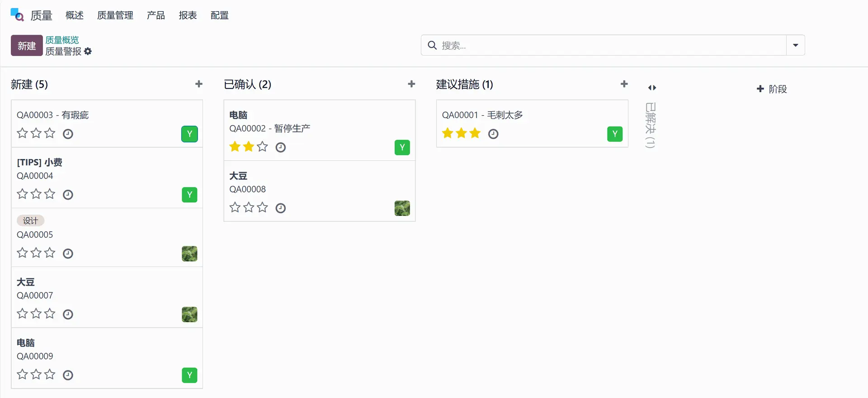Toggle the third star on QA00002
Image resolution: width=868 pixels, height=398 pixels.
(x=262, y=147)
